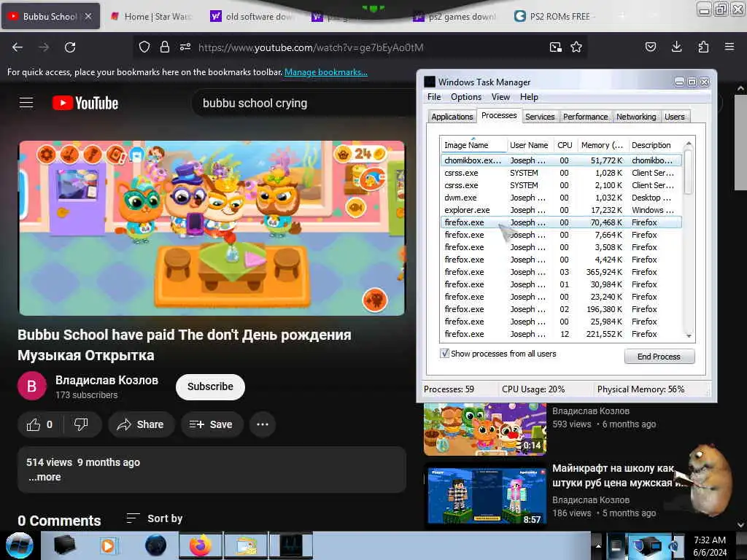
Task: Show hidden tray icons arrow
Action: pos(598,546)
